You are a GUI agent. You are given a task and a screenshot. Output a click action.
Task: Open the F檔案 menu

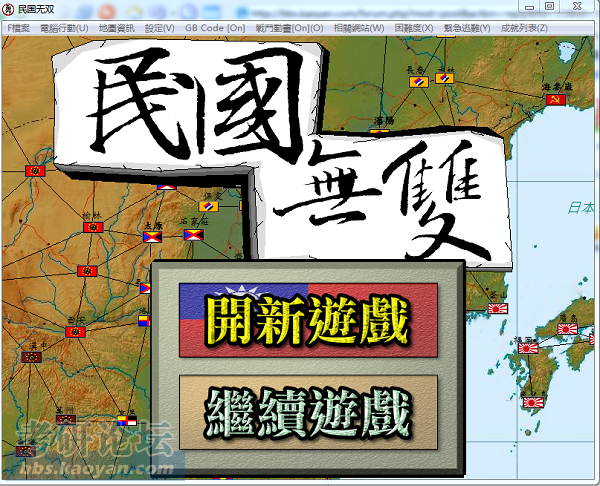(x=18, y=28)
